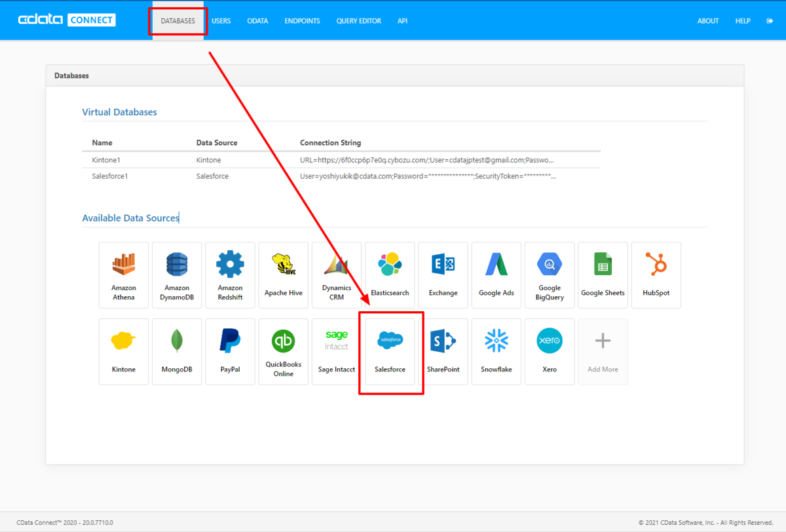Screen dimensions: 786x532
Task: Open the Salesforce1 virtual database
Action: click(110, 176)
